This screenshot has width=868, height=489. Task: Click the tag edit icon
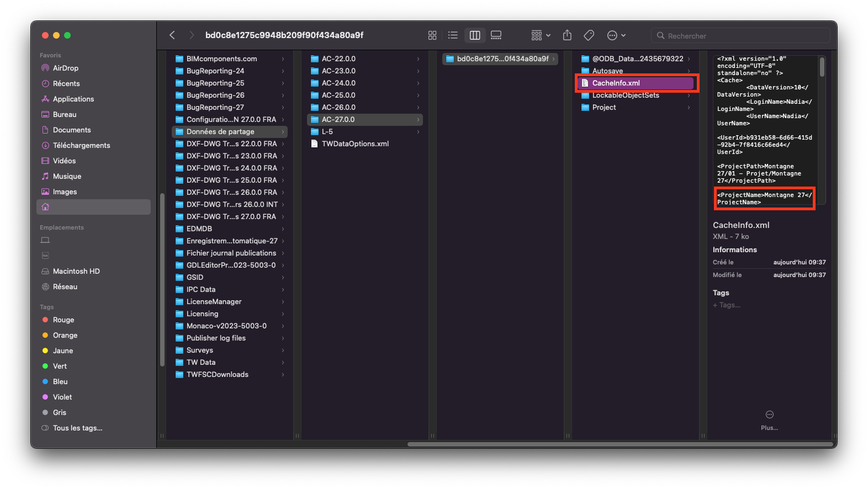pos(589,35)
